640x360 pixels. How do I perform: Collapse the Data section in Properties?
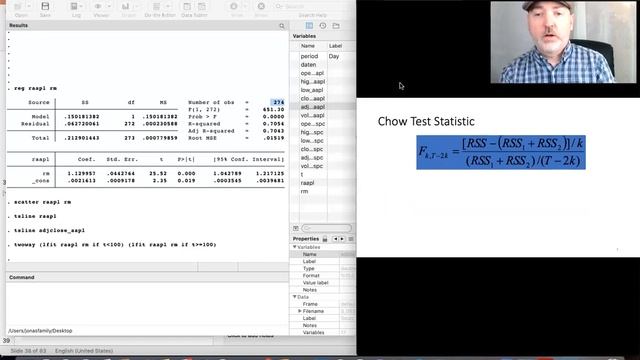295,297
